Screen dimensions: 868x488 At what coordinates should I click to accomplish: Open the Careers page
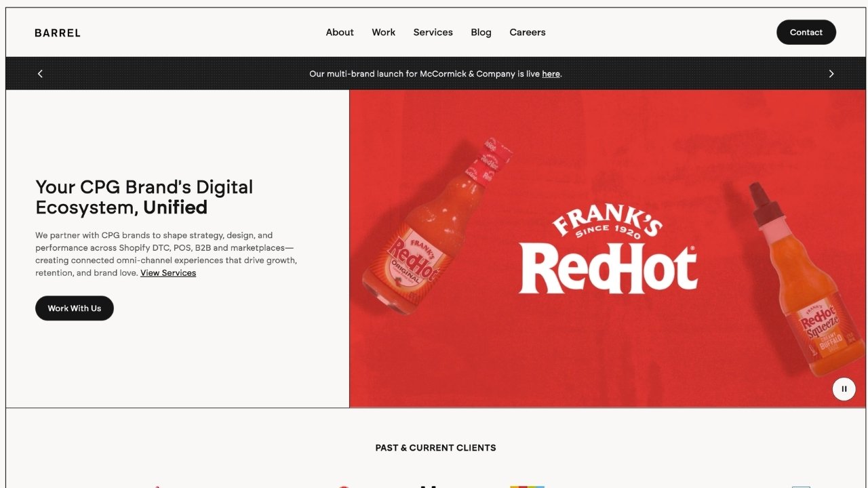pos(528,33)
